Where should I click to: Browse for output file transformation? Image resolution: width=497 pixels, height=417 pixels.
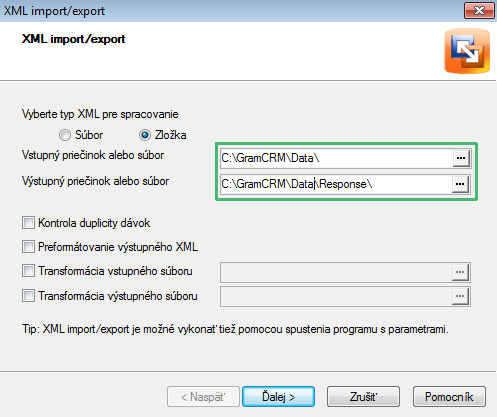coord(460,296)
